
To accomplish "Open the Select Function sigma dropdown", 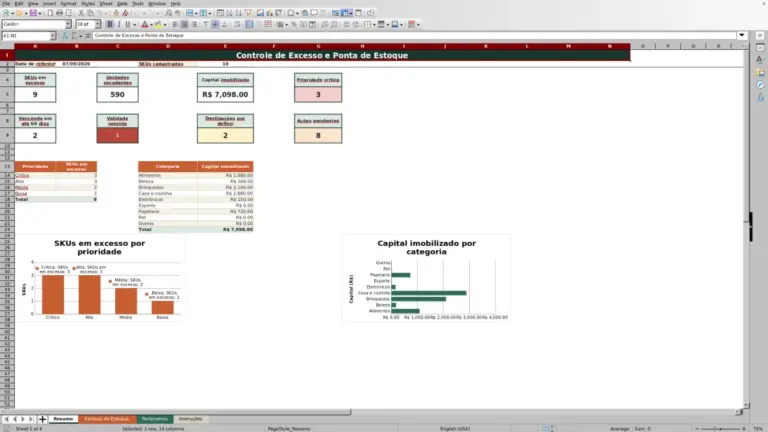I will pyautogui.click(x=81, y=36).
